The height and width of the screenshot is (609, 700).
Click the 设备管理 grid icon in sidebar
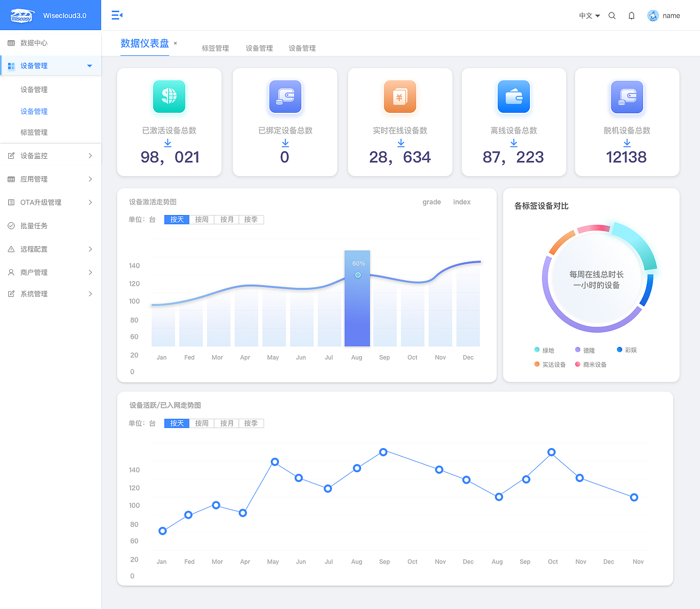point(11,66)
